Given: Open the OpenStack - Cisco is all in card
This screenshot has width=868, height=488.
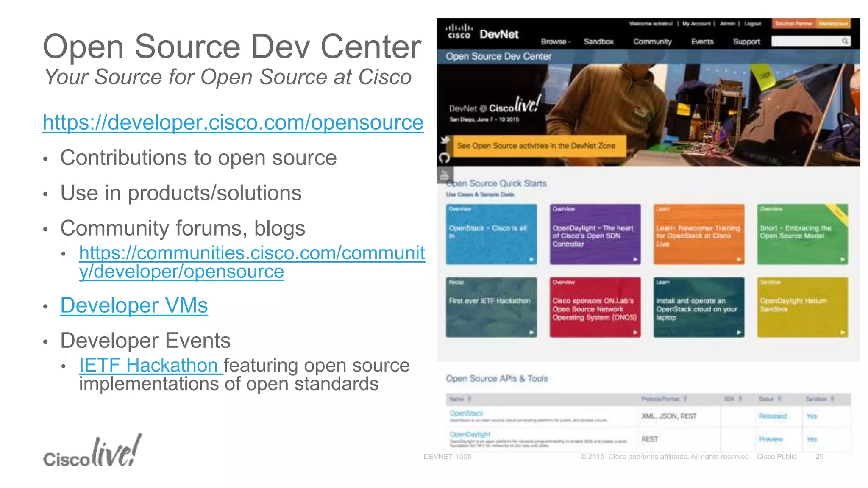Looking at the screenshot, I should click(x=491, y=234).
